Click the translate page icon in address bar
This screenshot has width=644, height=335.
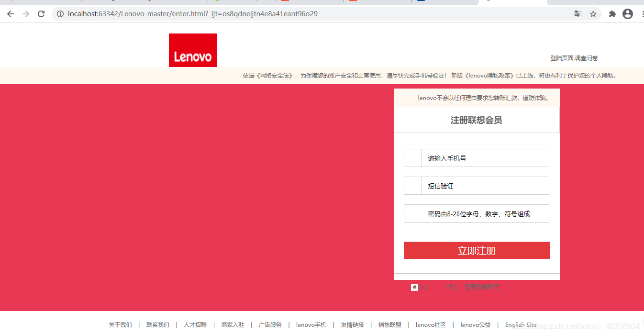coord(578,14)
